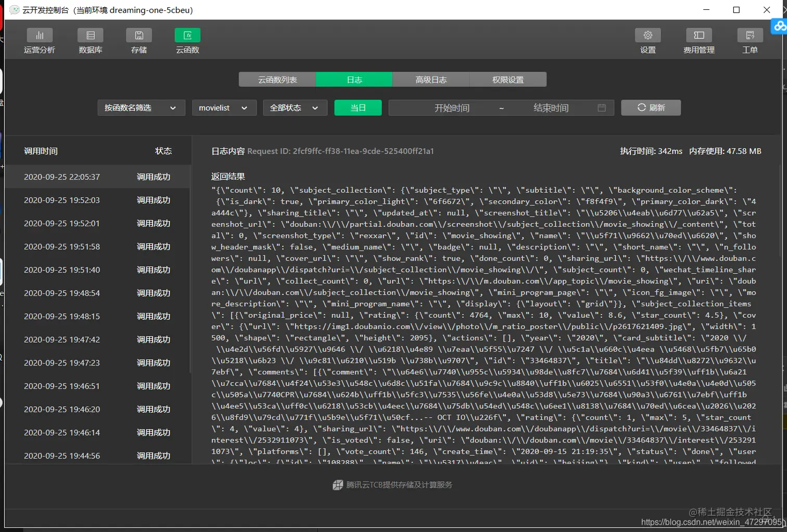787x532 pixels.
Task: Select log entry 2020-09-25 19:46:14
Action: [x=98, y=433]
